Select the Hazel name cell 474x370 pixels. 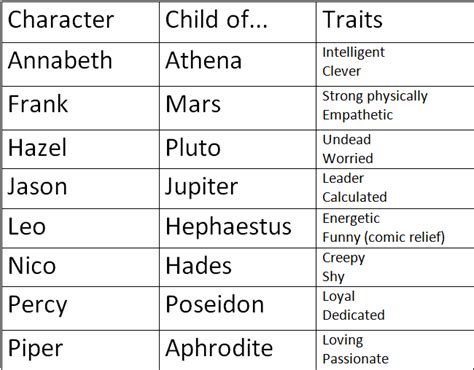[81, 149]
